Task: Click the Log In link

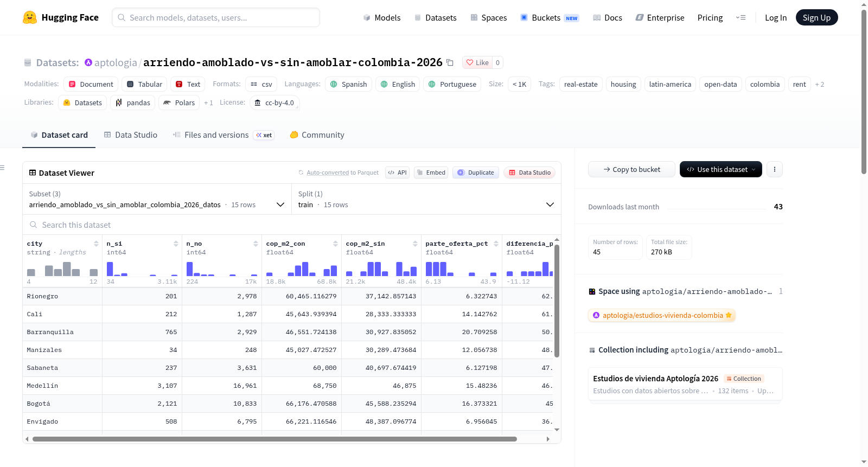Action: coord(776,17)
